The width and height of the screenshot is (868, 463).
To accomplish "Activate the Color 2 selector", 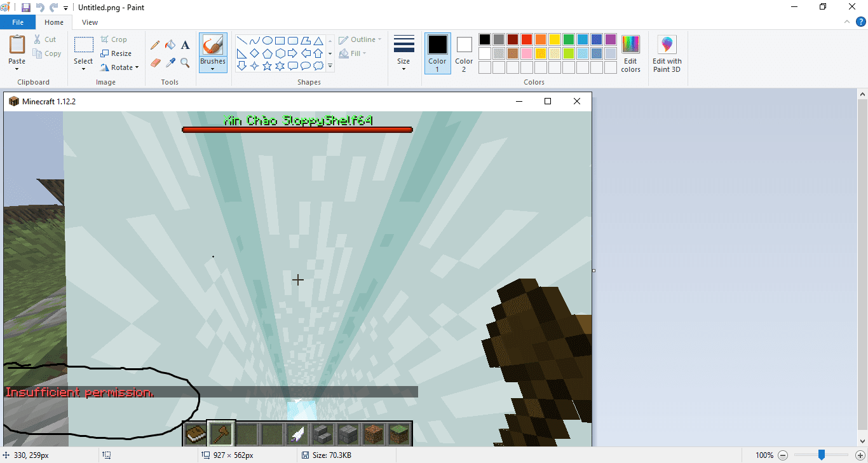I will 464,53.
